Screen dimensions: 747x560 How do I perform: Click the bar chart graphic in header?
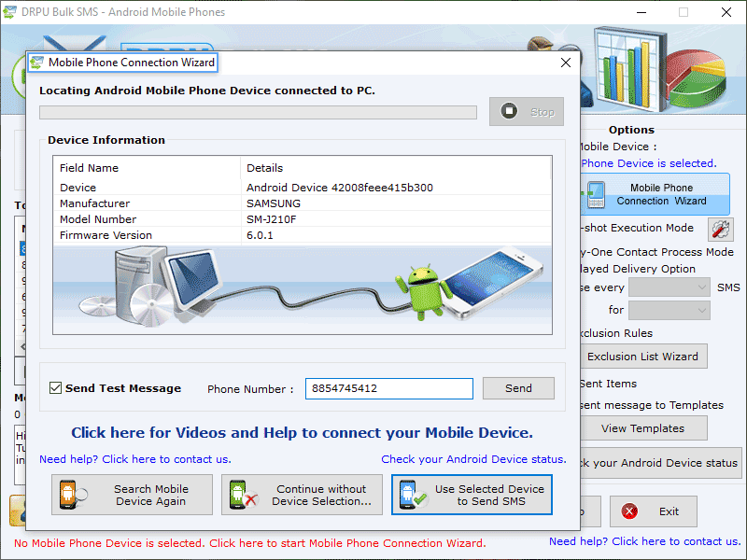pos(628,69)
